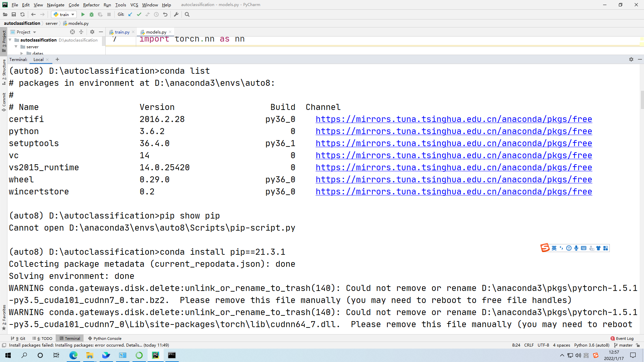The height and width of the screenshot is (362, 644).
Task: Click the Git commit checkmark
Action: click(x=139, y=14)
